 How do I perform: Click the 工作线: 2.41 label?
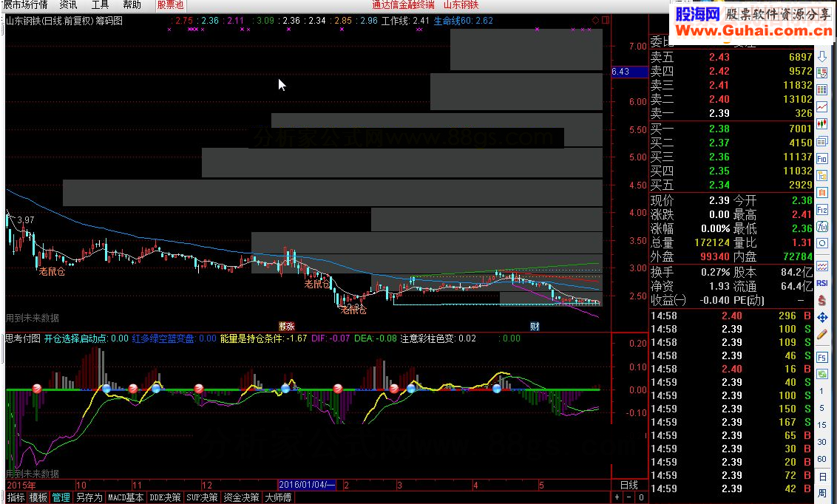click(x=405, y=21)
